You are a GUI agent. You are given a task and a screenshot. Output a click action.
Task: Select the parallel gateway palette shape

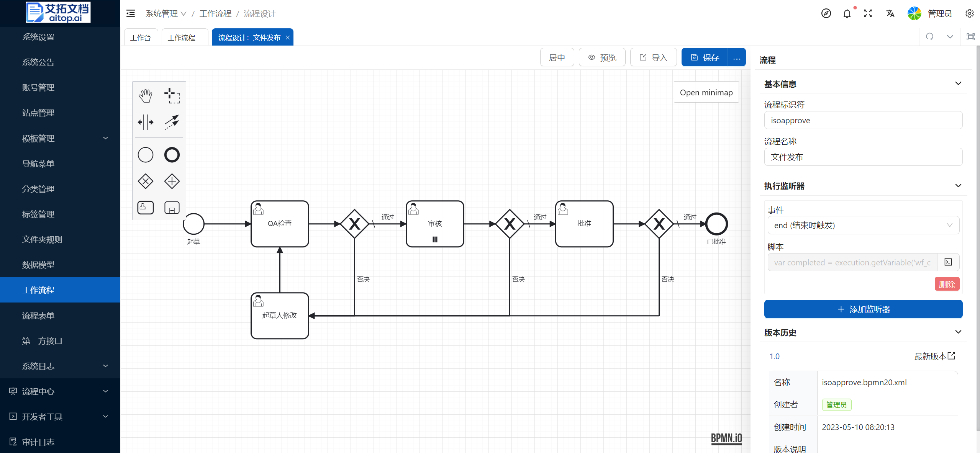(172, 181)
